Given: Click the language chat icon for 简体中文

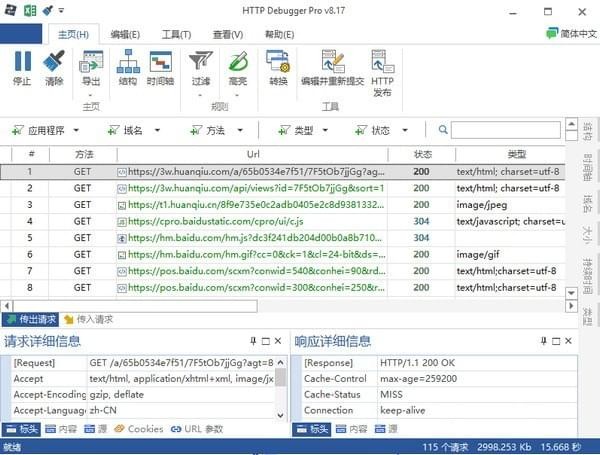Looking at the screenshot, I should [x=552, y=34].
